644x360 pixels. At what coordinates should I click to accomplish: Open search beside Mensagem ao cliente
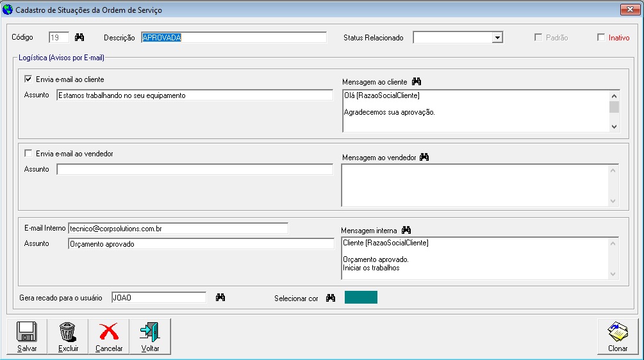[x=417, y=81]
